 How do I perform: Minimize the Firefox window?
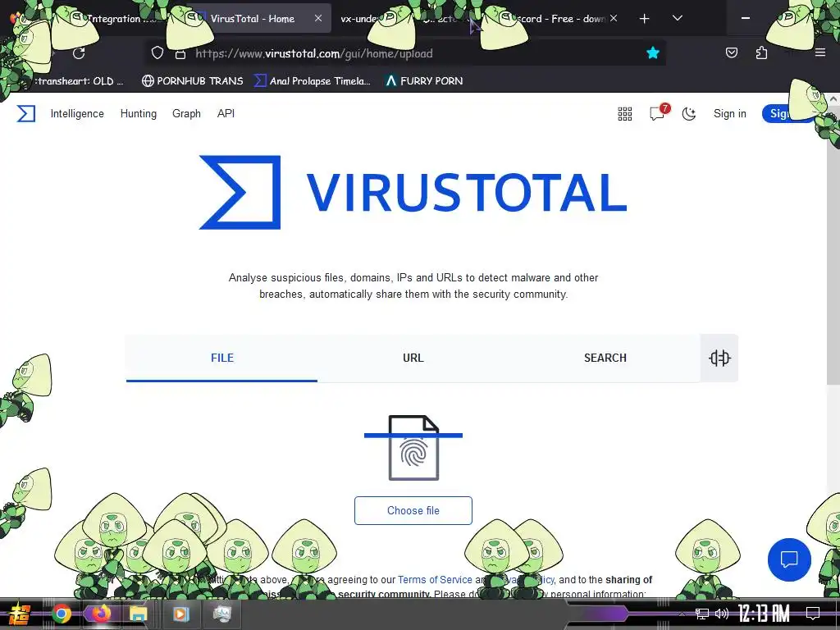[x=745, y=18]
